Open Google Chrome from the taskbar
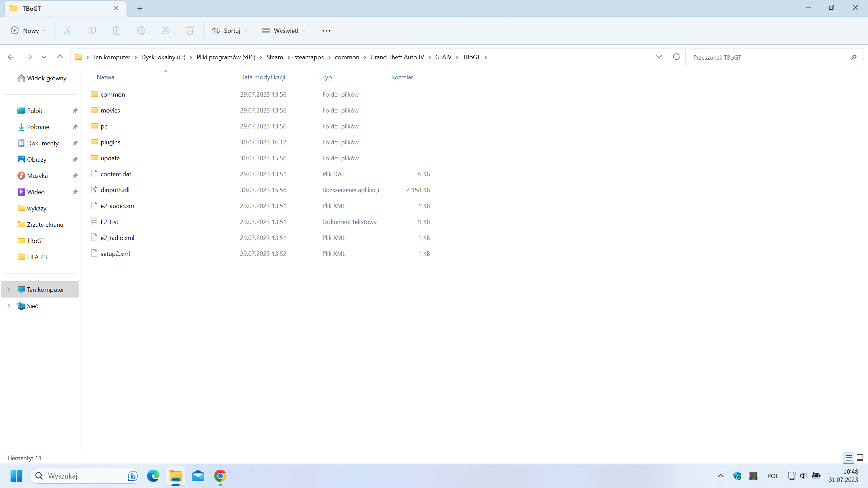The width and height of the screenshot is (868, 488). [220, 476]
